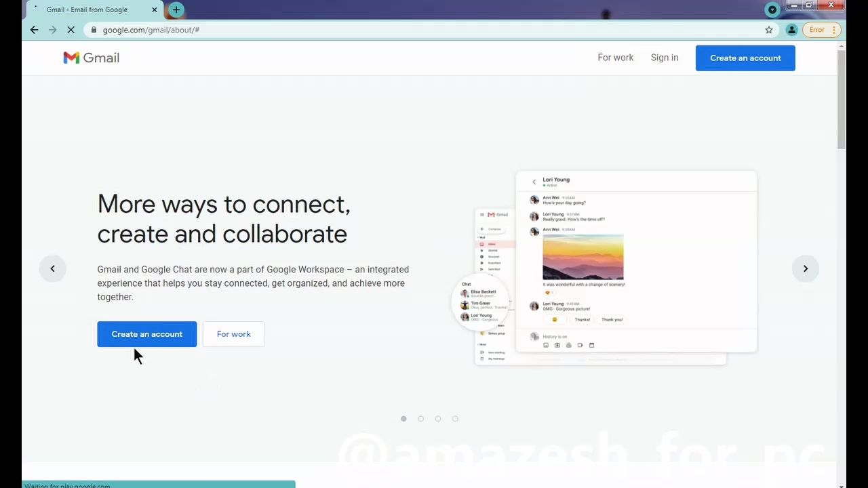This screenshot has height=488, width=868.
Task: Advance carousel with the right chevron
Action: pyautogui.click(x=806, y=268)
